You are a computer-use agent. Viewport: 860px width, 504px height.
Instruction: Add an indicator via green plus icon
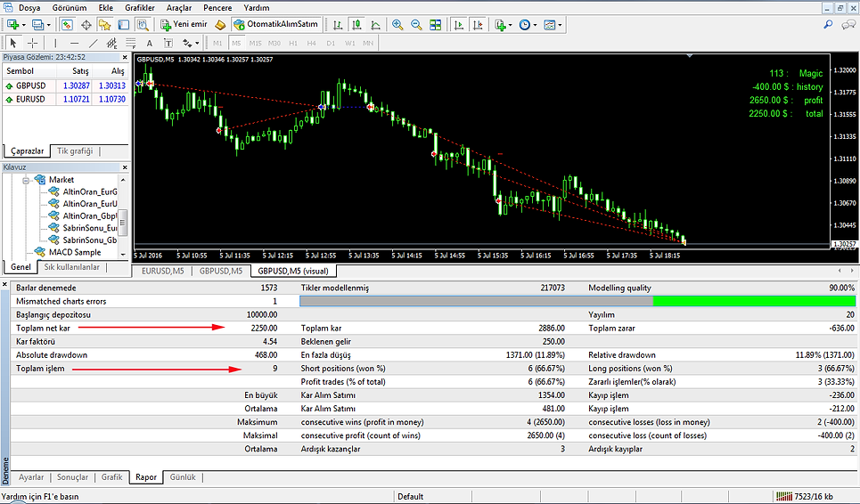tap(500, 25)
